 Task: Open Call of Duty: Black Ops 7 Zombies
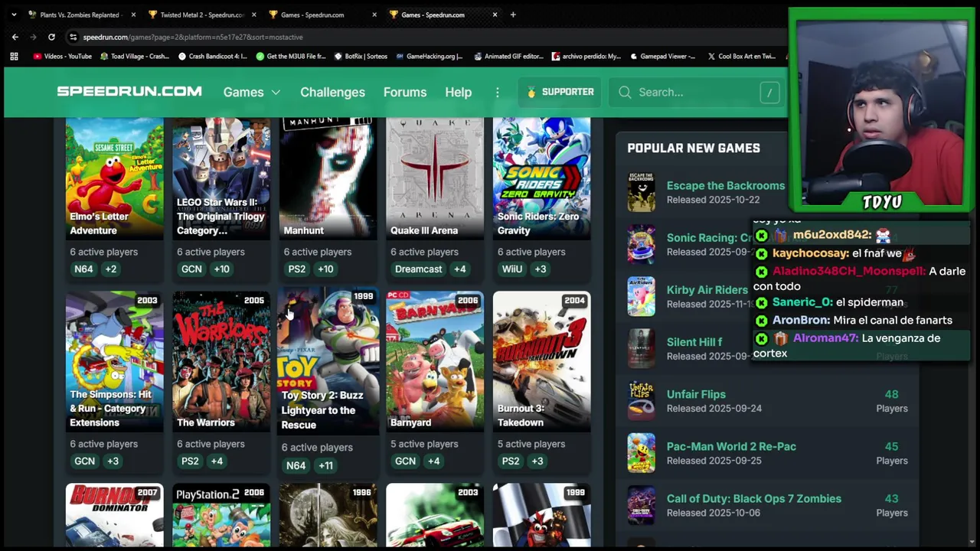click(x=753, y=498)
